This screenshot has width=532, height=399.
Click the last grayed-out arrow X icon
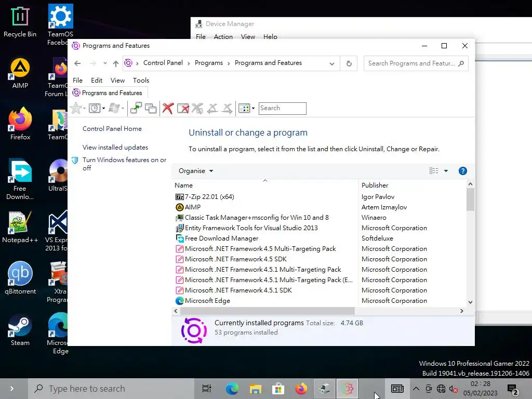pos(227,108)
